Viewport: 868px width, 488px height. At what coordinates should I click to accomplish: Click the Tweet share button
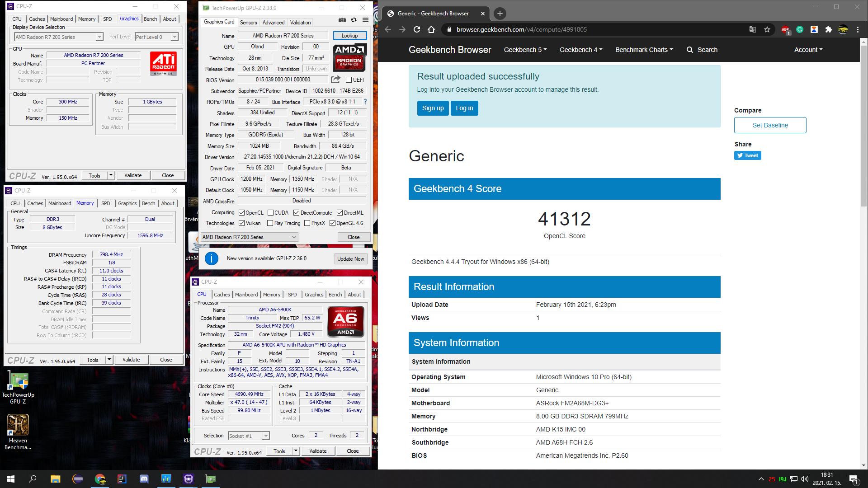coord(747,155)
